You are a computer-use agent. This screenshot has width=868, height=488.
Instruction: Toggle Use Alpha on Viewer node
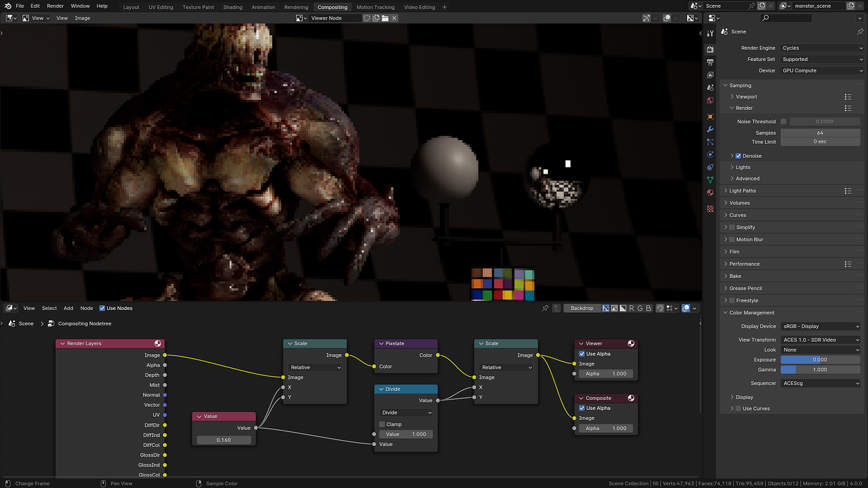pos(582,354)
